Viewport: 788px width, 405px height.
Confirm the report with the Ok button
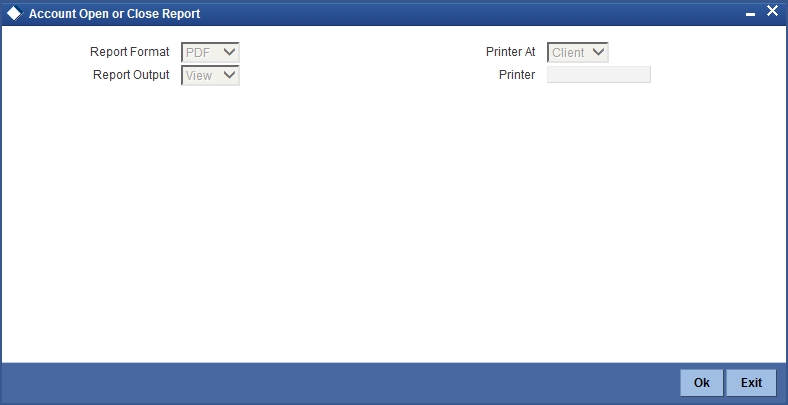click(702, 383)
